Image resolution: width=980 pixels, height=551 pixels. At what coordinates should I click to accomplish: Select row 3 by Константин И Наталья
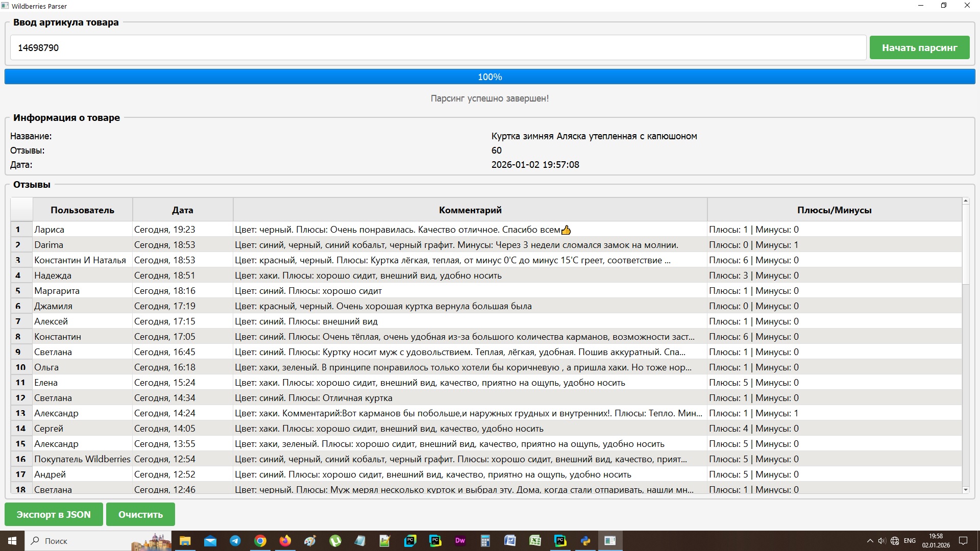click(x=80, y=260)
